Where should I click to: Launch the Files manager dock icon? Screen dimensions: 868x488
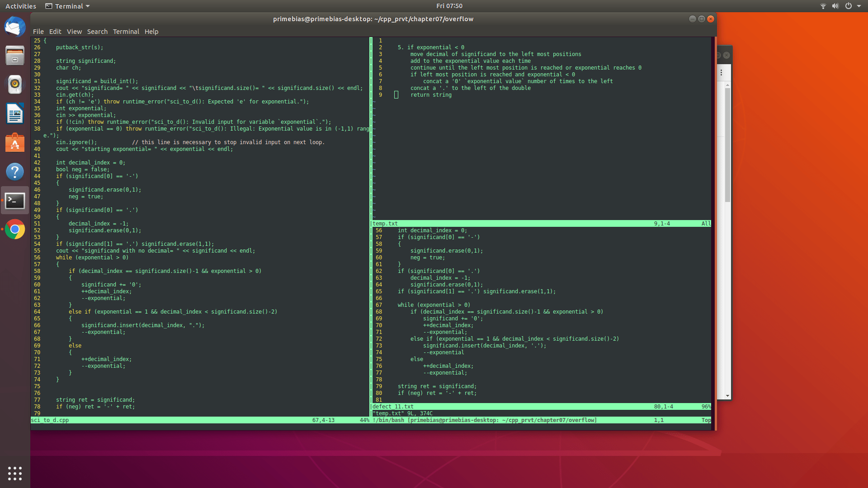(15, 56)
